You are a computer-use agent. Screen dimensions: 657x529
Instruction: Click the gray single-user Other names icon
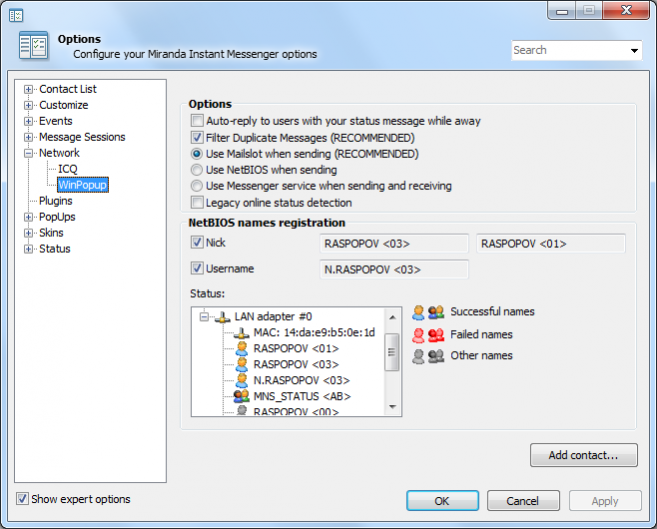click(418, 356)
